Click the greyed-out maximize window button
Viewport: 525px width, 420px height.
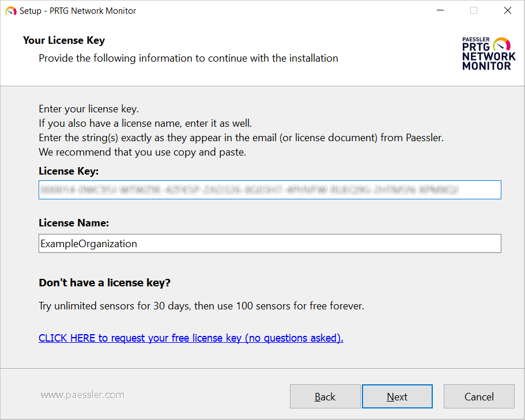(x=474, y=10)
